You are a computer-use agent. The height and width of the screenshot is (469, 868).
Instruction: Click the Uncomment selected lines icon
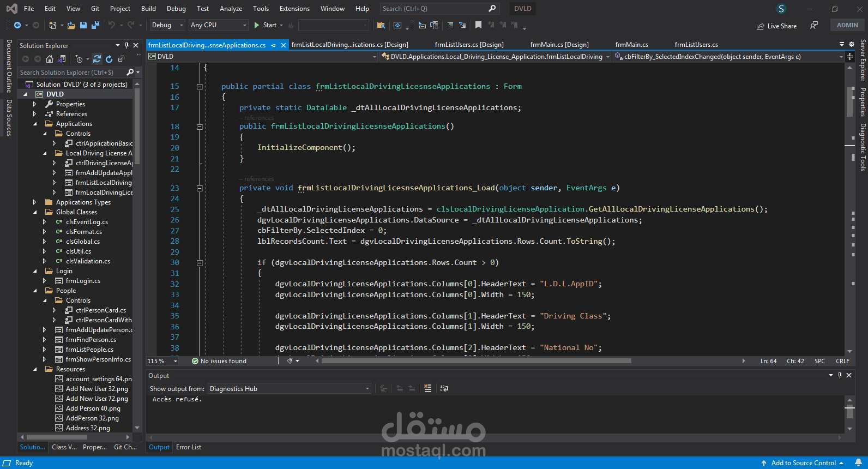click(462, 25)
